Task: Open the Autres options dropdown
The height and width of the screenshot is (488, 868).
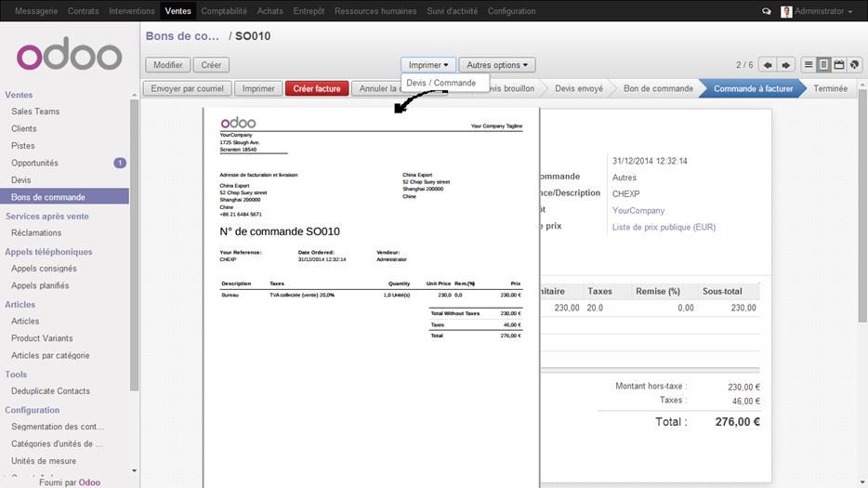Action: point(496,65)
